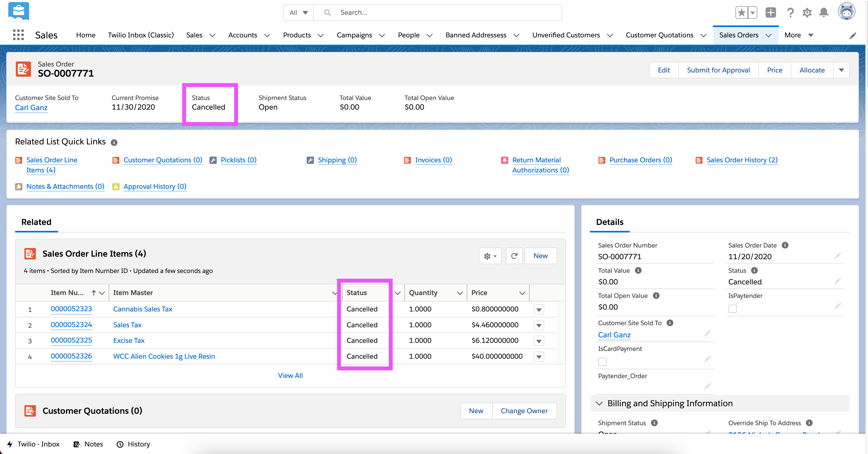Open the Customer Quotations nav tab
The width and height of the screenshot is (868, 454).
coord(659,35)
